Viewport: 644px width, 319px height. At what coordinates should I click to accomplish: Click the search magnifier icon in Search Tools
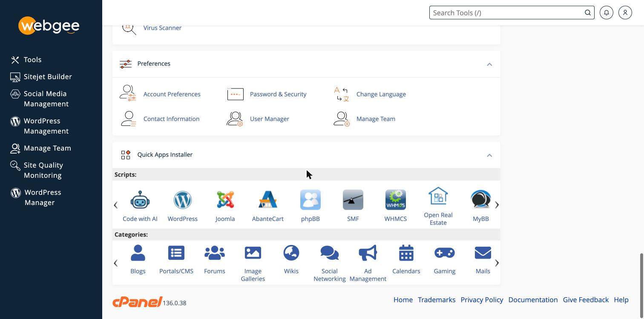pos(588,13)
